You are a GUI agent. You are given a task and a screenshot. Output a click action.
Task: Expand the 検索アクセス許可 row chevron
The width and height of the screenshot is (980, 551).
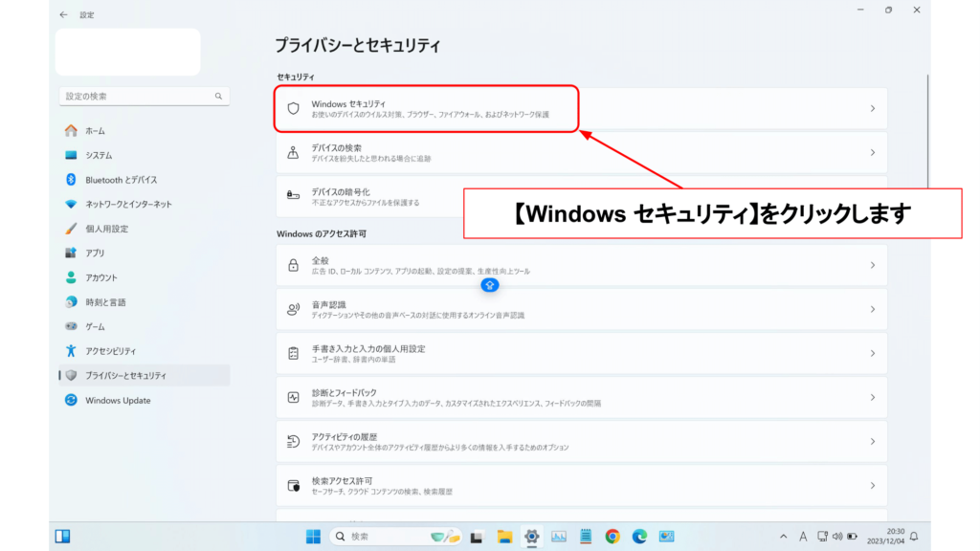coord(872,486)
